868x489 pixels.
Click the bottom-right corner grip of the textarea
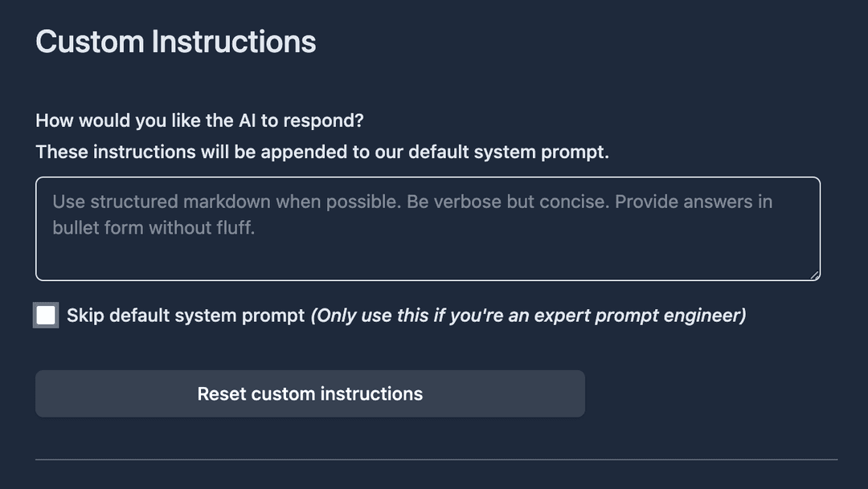click(x=813, y=275)
